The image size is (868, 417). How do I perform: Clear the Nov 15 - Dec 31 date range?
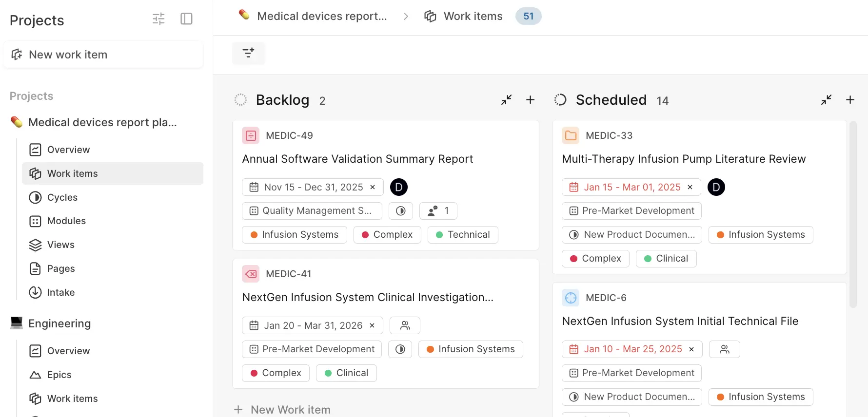tap(373, 187)
